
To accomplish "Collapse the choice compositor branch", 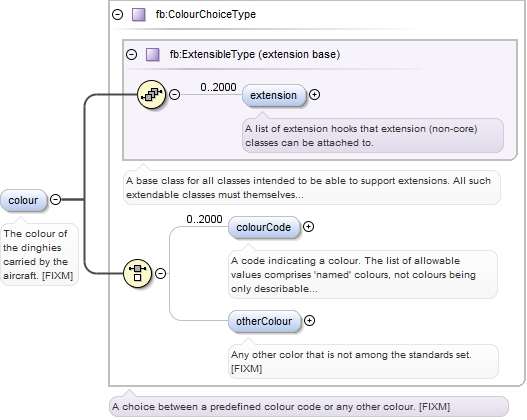I will point(161,273).
